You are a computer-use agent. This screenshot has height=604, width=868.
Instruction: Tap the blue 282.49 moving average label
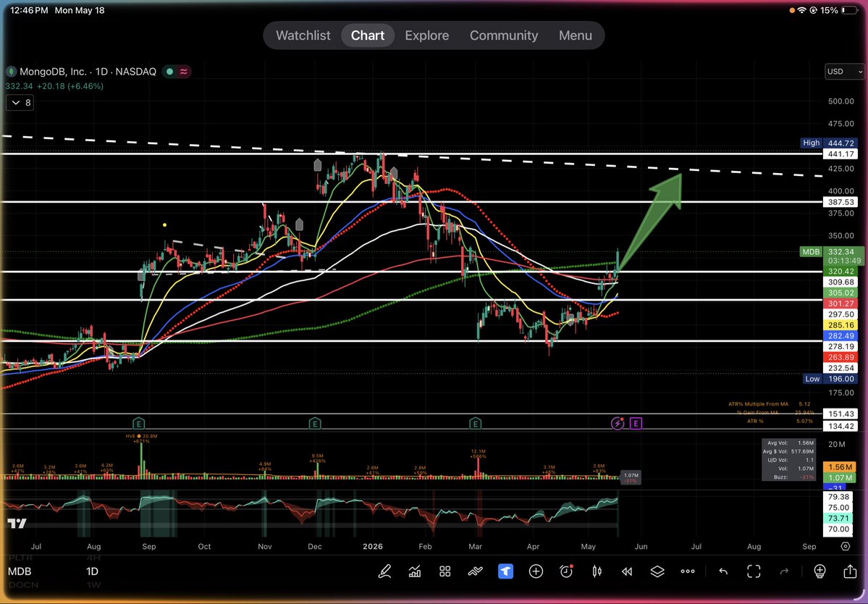(x=840, y=335)
